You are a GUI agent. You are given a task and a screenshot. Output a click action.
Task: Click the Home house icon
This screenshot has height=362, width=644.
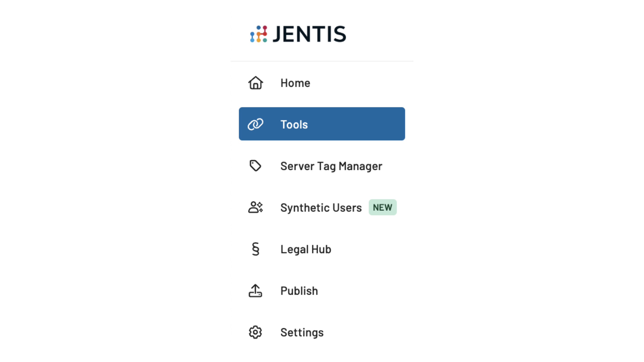[x=256, y=83]
